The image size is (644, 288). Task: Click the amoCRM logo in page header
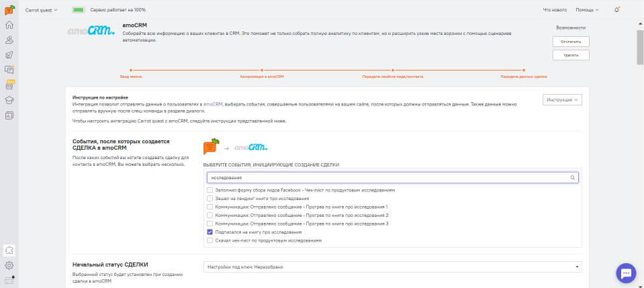pyautogui.click(x=91, y=32)
